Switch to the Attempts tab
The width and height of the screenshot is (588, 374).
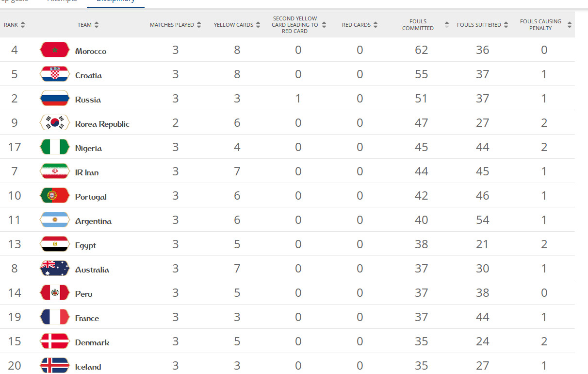click(62, 1)
